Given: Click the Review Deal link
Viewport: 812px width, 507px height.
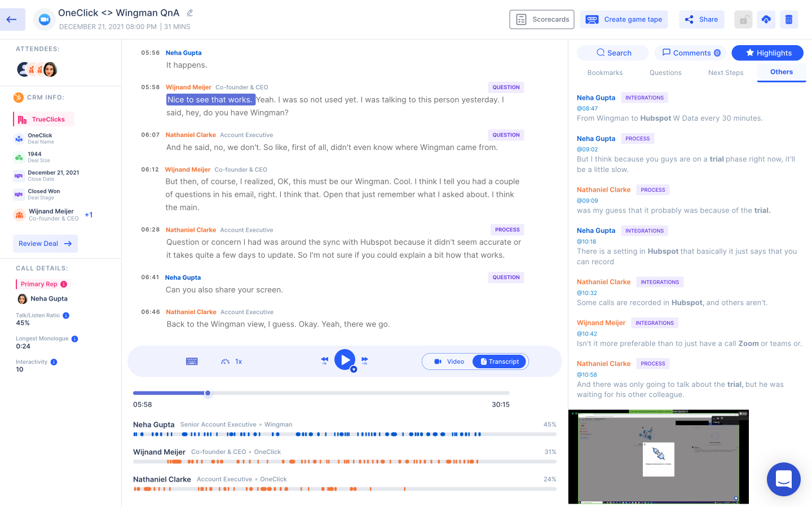Looking at the screenshot, I should coord(45,243).
